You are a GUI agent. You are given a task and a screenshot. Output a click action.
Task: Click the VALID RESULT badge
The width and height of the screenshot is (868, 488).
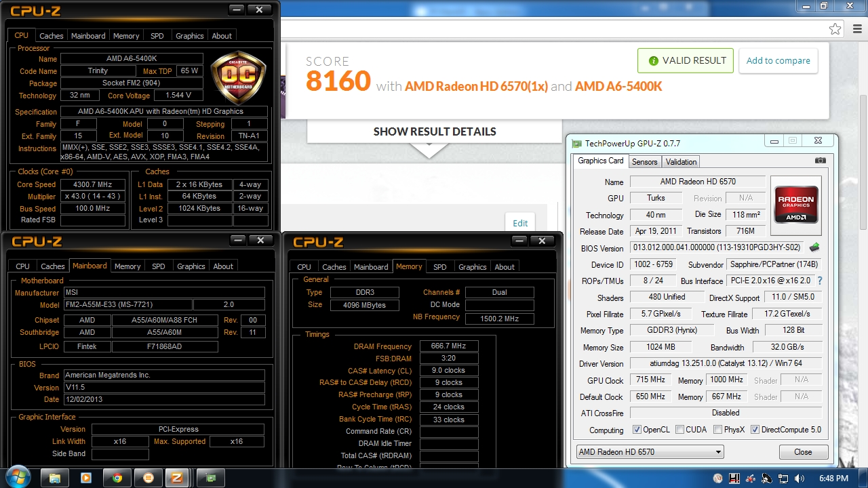pos(686,60)
